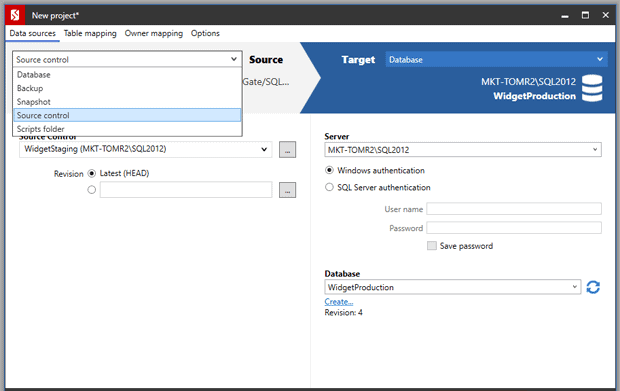The height and width of the screenshot is (391, 620).
Task: Click the Create... database link
Action: coord(339,302)
